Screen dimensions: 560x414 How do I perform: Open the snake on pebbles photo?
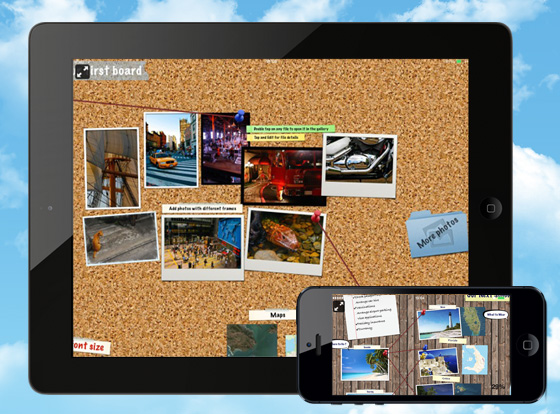click(285, 242)
